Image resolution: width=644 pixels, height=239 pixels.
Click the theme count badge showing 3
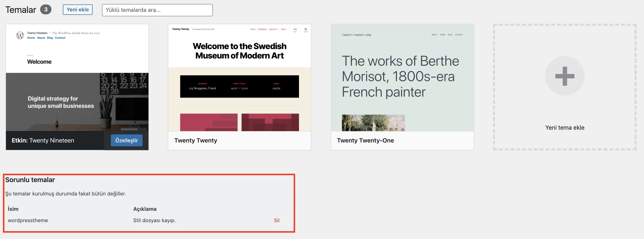click(x=46, y=9)
